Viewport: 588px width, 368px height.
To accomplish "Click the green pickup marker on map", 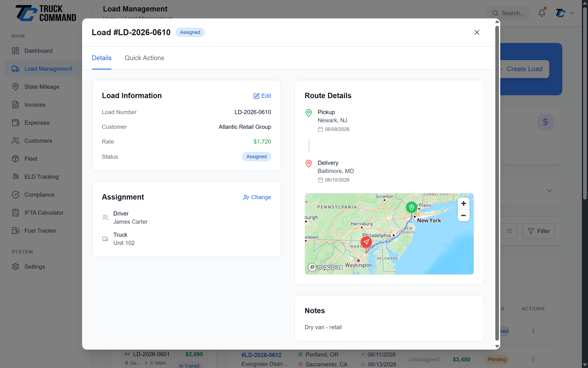I will click(412, 208).
